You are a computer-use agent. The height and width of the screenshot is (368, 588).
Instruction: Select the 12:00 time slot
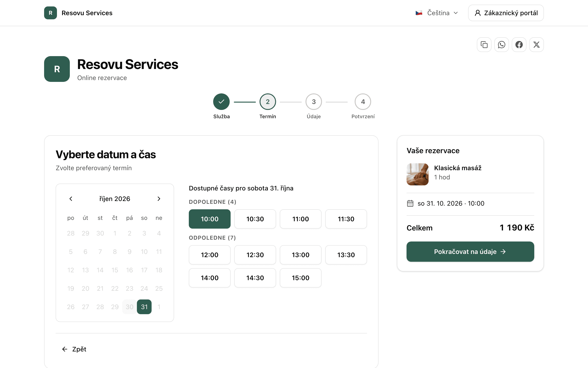pos(209,255)
